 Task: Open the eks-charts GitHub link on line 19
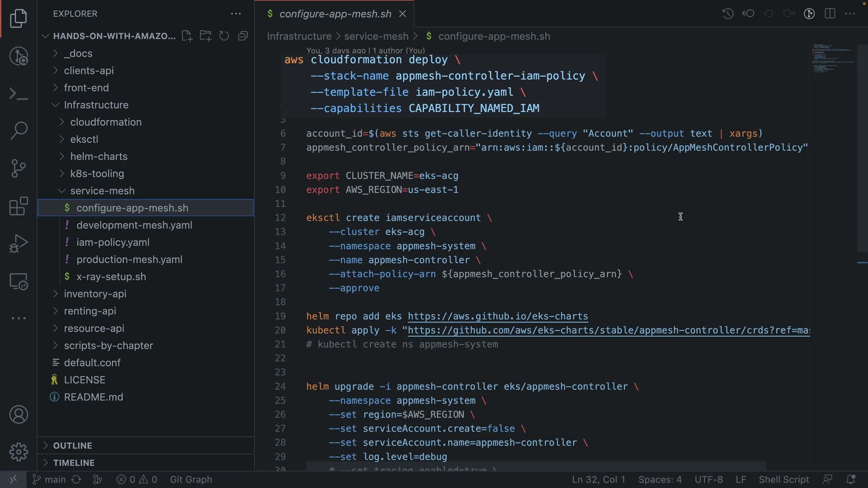pyautogui.click(x=498, y=316)
